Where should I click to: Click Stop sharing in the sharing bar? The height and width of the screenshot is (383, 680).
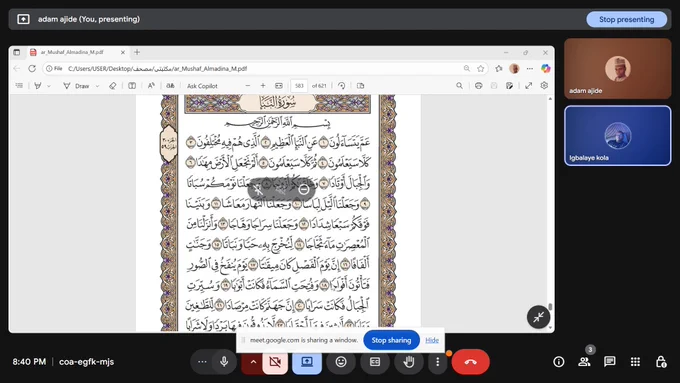(391, 340)
